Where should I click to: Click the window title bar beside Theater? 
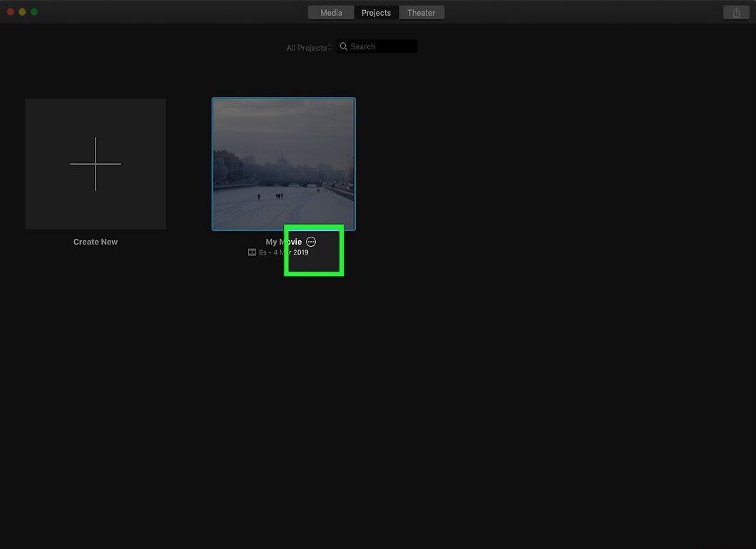click(x=578, y=11)
